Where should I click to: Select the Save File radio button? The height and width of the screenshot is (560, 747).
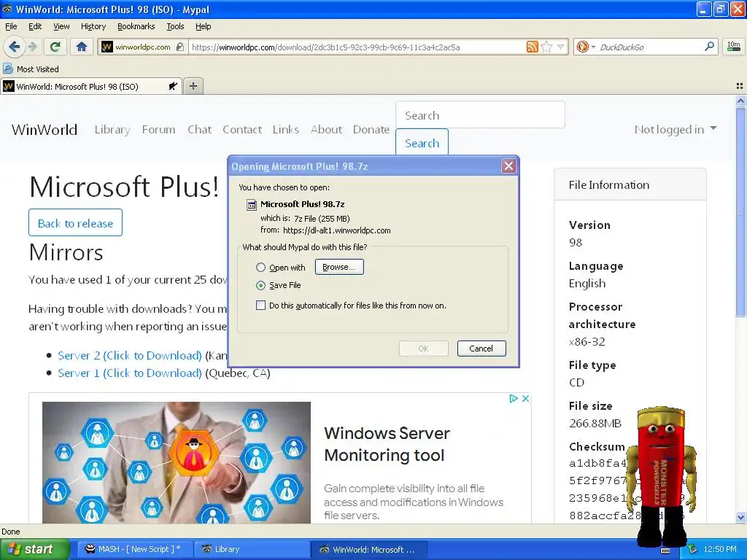[x=260, y=285]
